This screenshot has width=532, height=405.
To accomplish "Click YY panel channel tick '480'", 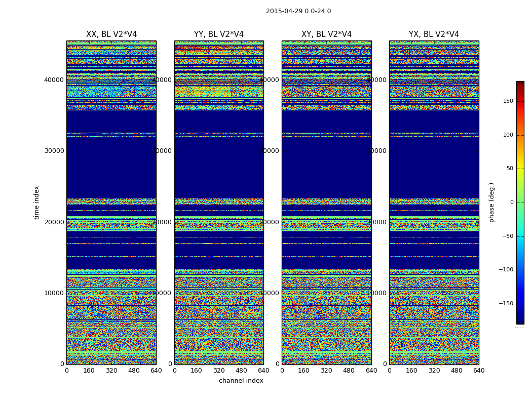I will pos(241,371).
